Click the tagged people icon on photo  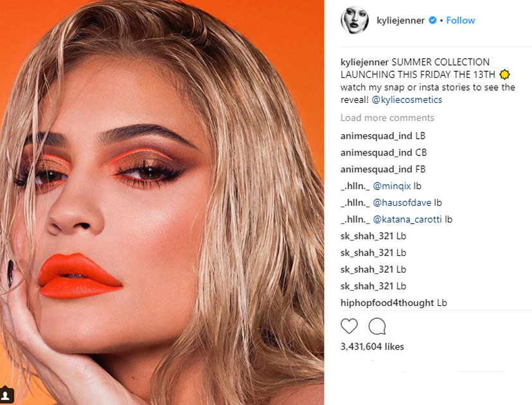click(6, 395)
